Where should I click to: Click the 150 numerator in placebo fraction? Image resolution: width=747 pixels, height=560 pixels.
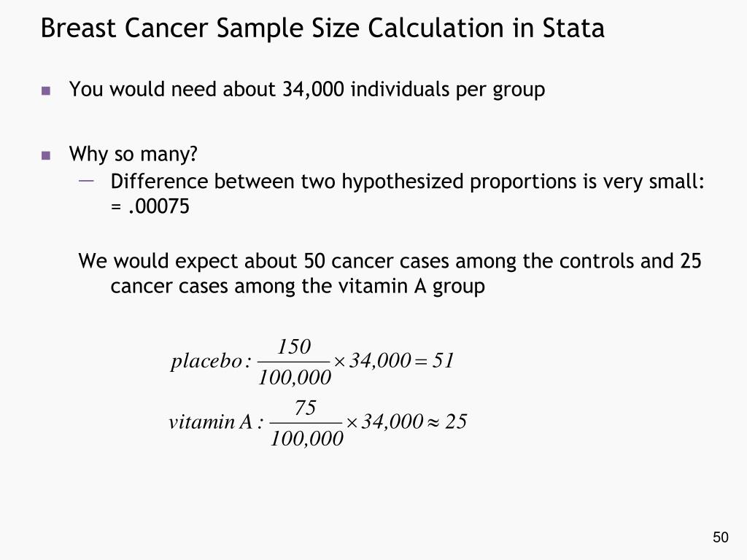pyautogui.click(x=294, y=346)
